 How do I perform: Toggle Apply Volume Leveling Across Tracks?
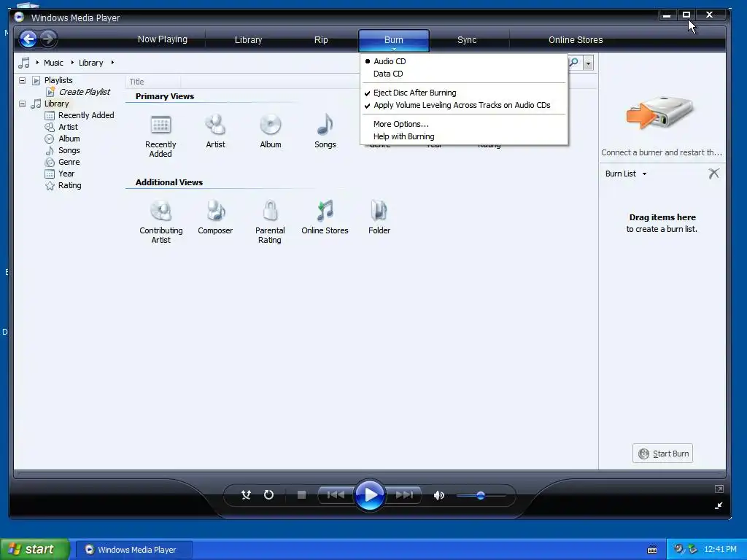click(462, 105)
